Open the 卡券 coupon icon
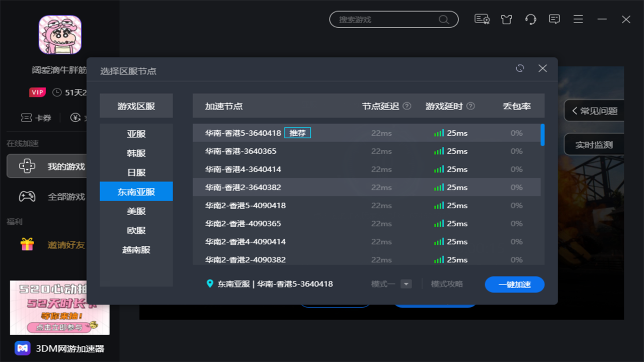 pyautogui.click(x=27, y=118)
